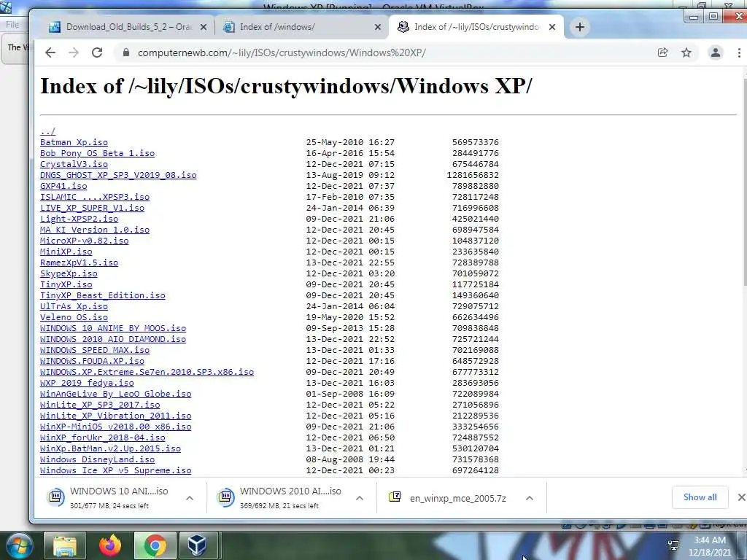Open the Windows Start orb
The image size is (747, 560).
pyautogui.click(x=19, y=545)
